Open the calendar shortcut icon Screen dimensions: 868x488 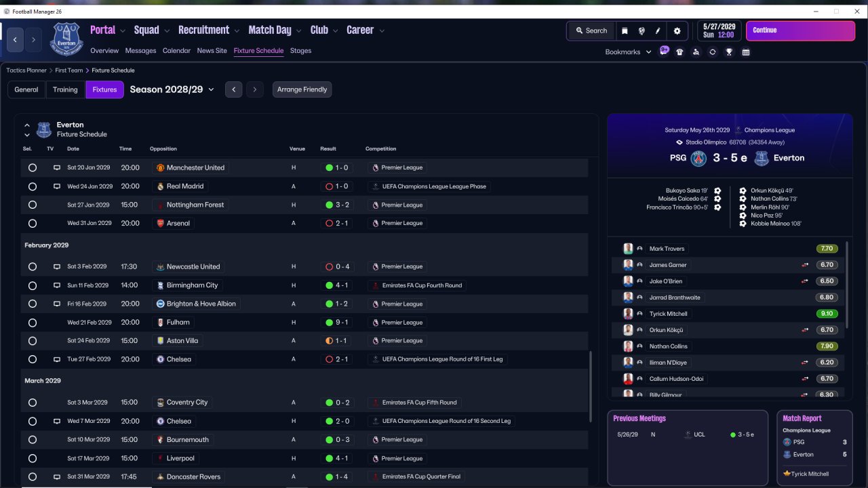click(746, 52)
